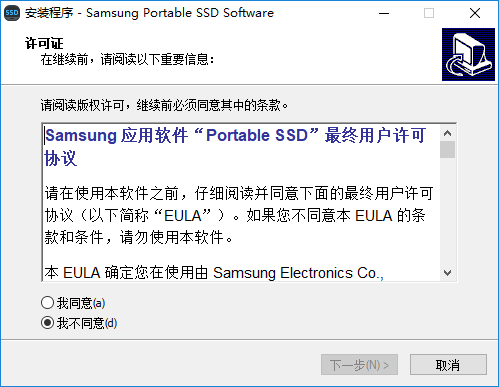Image resolution: width=499 pixels, height=387 pixels.
Task: Click the license box scroll-down arrow
Action: tap(447, 273)
